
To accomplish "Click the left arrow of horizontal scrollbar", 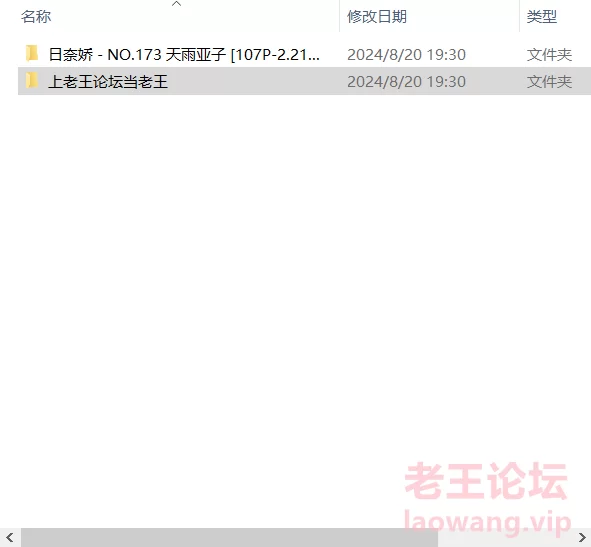I will coord(10,537).
